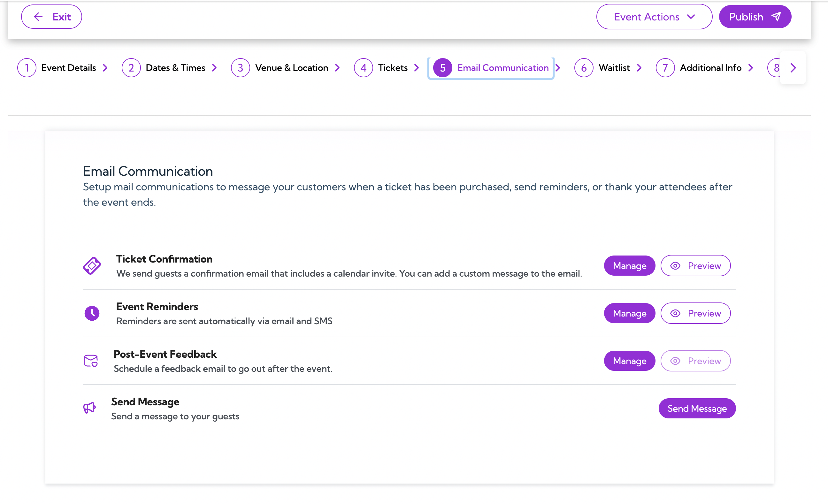Publish the event
This screenshot has height=504, width=828.
coord(755,16)
